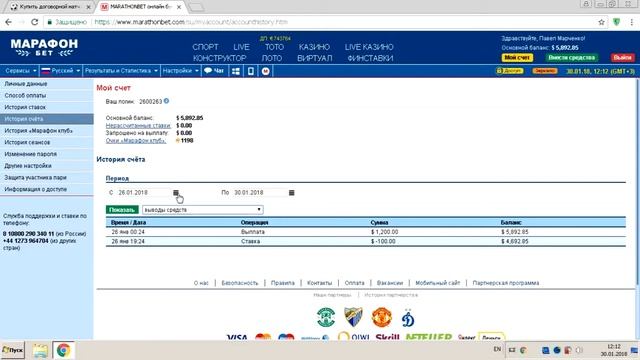
Task: Click the Start (Пуск) button
Action: tap(13, 350)
